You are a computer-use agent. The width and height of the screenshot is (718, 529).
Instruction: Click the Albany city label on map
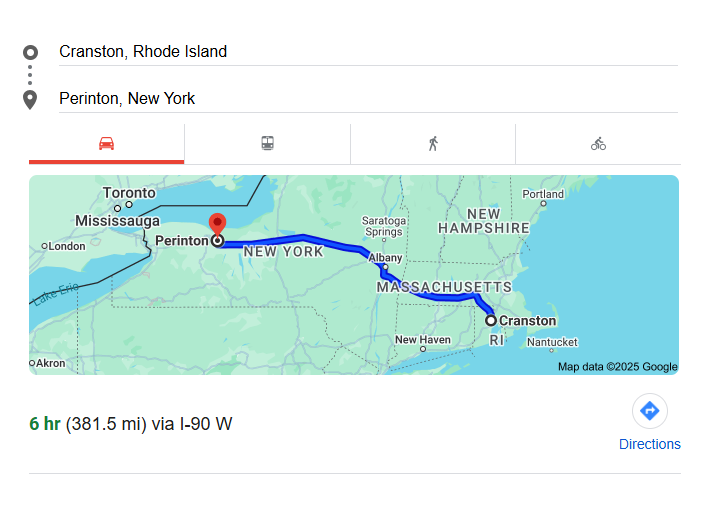(x=385, y=258)
